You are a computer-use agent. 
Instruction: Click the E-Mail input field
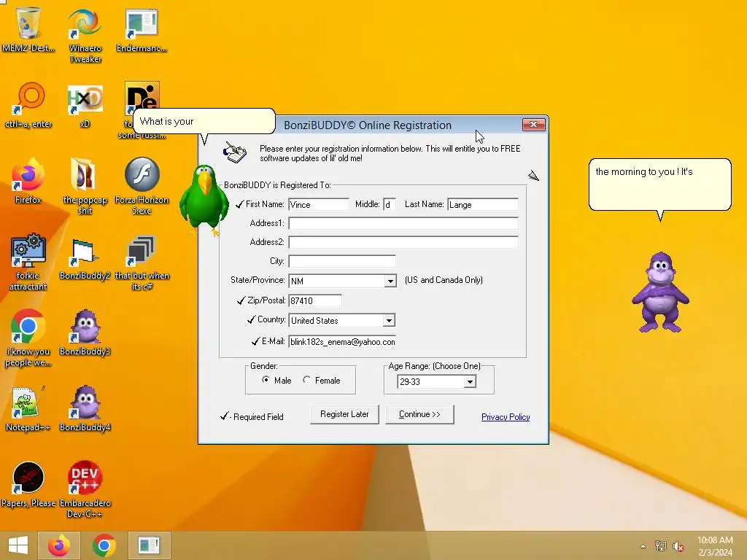click(x=342, y=341)
